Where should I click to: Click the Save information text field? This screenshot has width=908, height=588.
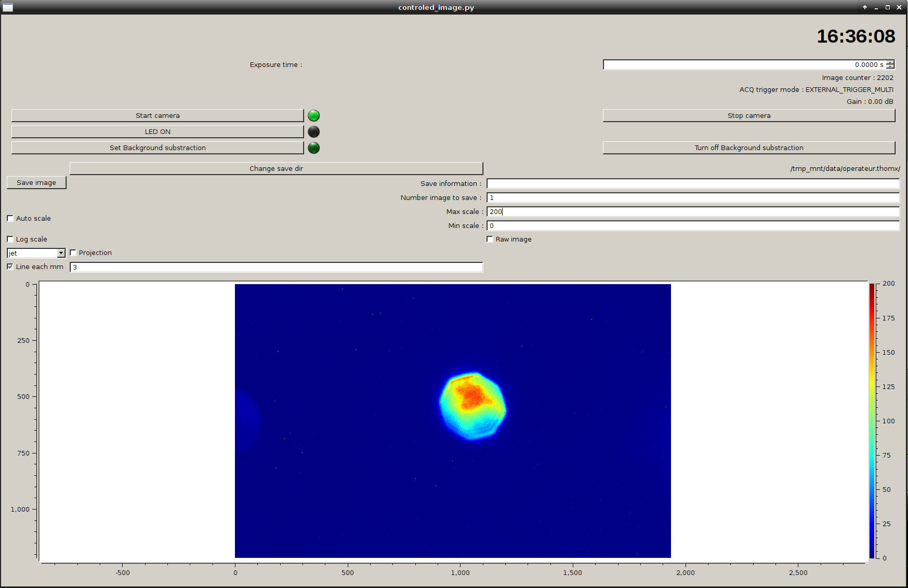click(x=692, y=183)
